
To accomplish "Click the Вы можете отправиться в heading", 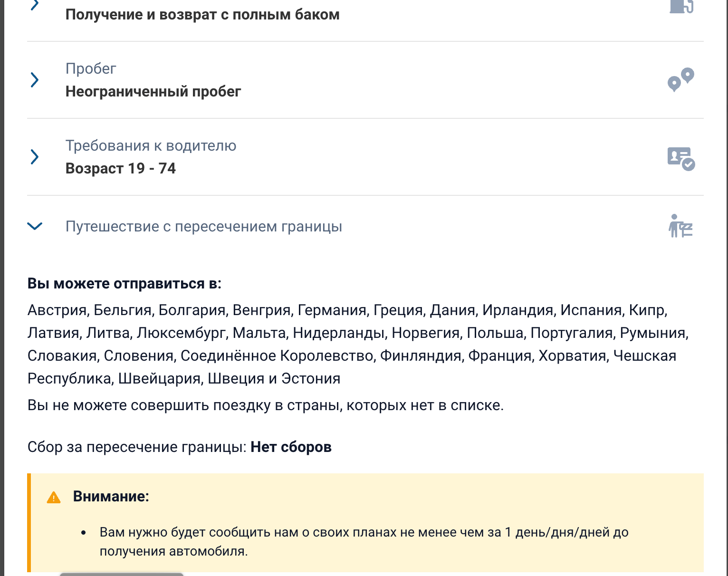I will coord(124,284).
